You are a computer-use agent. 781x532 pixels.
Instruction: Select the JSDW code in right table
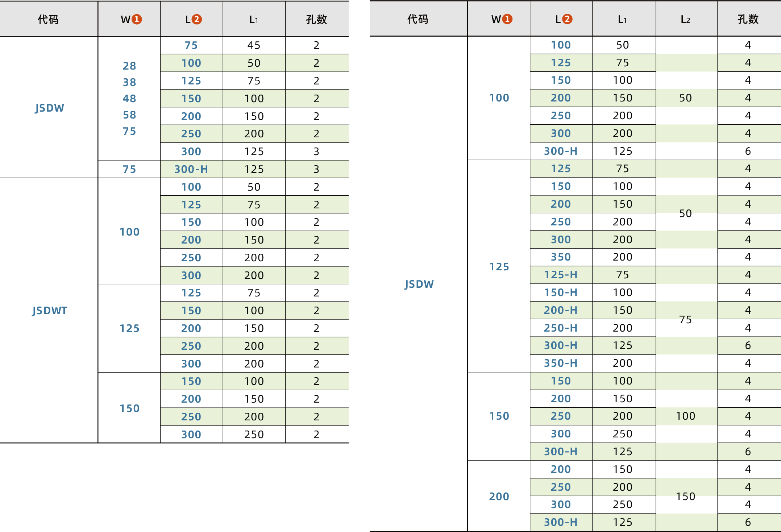pyautogui.click(x=419, y=284)
